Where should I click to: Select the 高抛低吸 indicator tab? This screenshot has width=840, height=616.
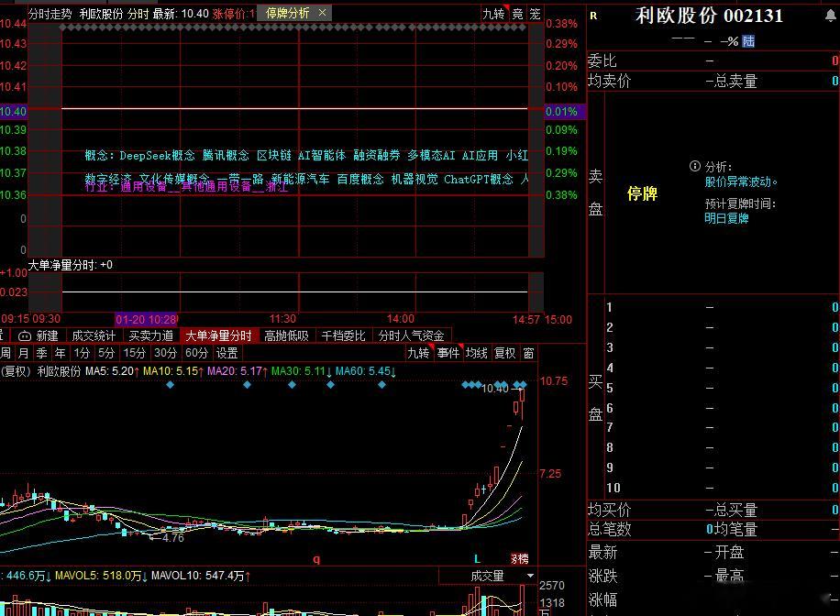pos(286,336)
